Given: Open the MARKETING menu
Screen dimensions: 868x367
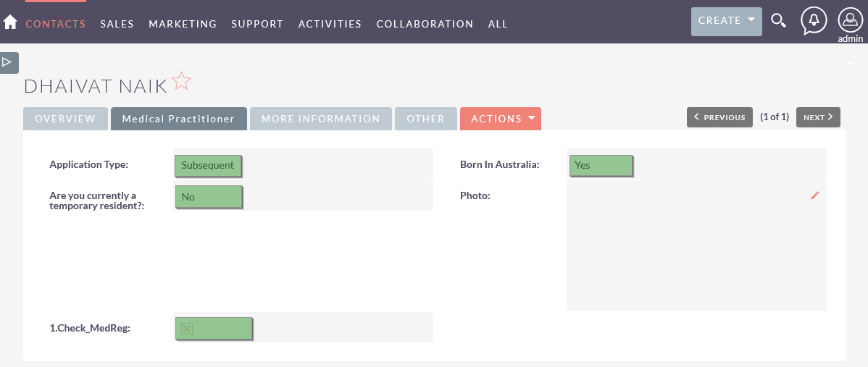Looking at the screenshot, I should (x=183, y=24).
